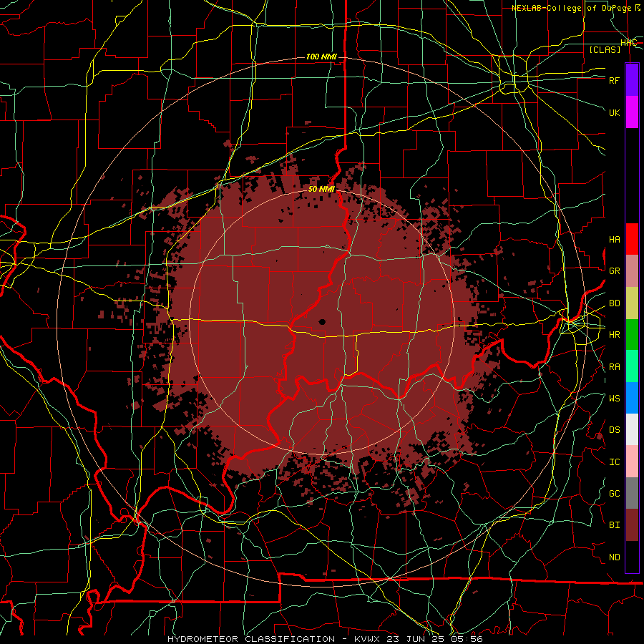Viewport: 644px width, 644px height.
Task: Click the UK legend label
Action: (615, 112)
